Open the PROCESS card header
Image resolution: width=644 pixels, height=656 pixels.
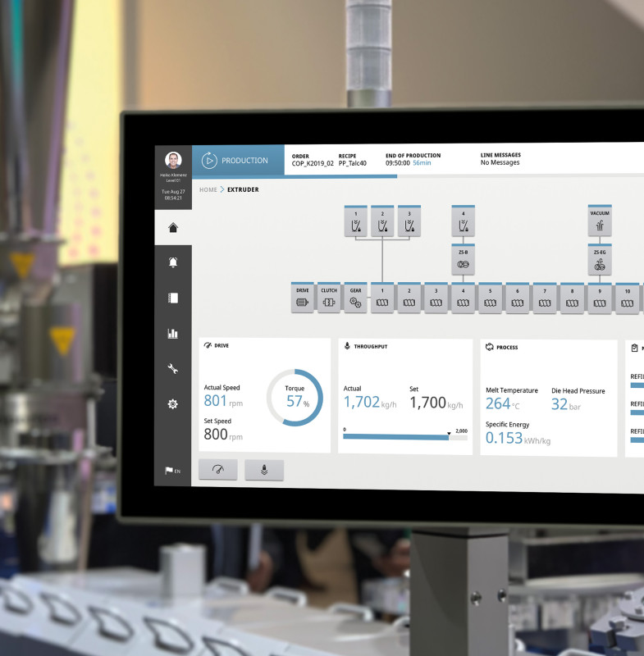coord(502,347)
